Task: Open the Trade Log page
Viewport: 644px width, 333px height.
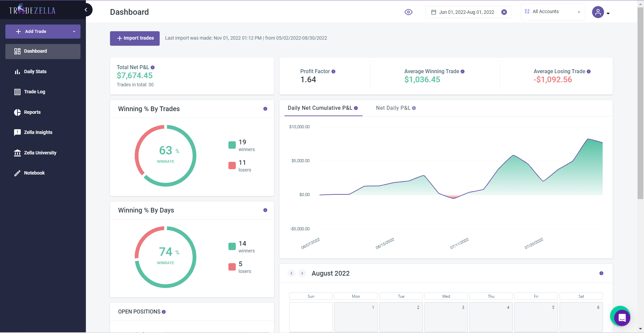Action: [35, 92]
